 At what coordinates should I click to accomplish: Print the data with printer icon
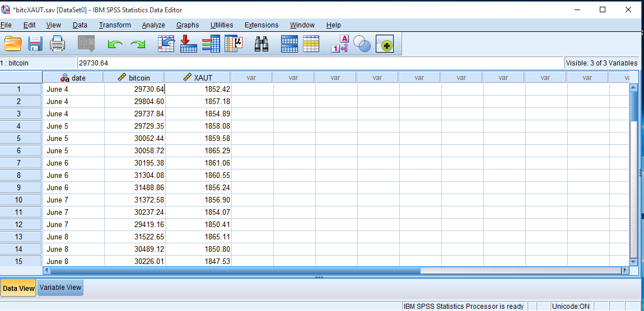(58, 44)
